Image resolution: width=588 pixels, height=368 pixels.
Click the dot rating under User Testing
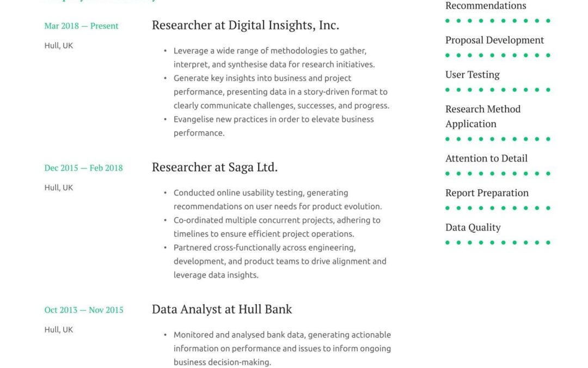tap(498, 90)
